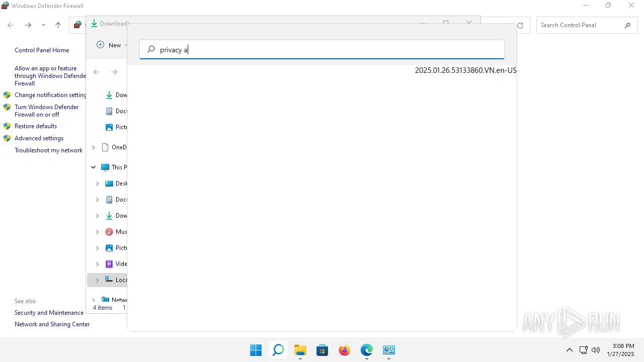Viewport: 644px width, 362px height.
Task: Click shield icon beside Restore defaults
Action: [x=7, y=126]
